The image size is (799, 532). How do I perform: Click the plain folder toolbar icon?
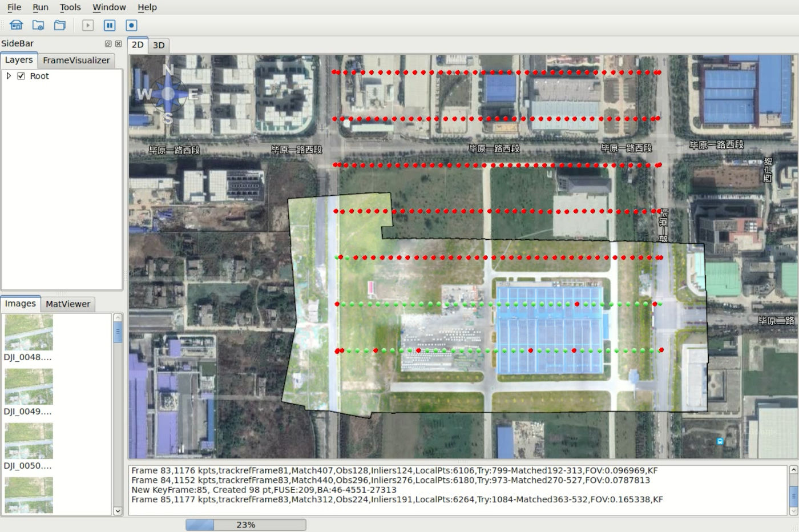[60, 25]
